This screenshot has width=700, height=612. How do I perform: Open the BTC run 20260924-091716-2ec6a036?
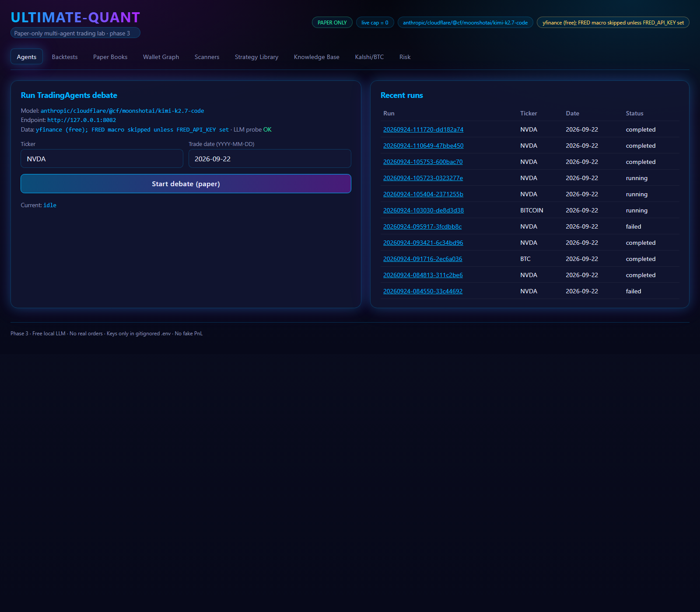(x=423, y=259)
